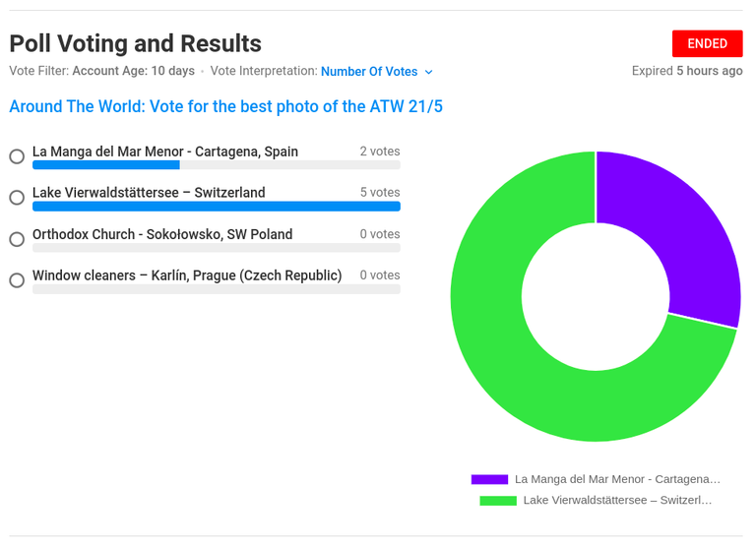Viewport: 756px width, 548px height.
Task: Choose Orthodox Church Sokołowsko radio button
Action: click(x=17, y=239)
